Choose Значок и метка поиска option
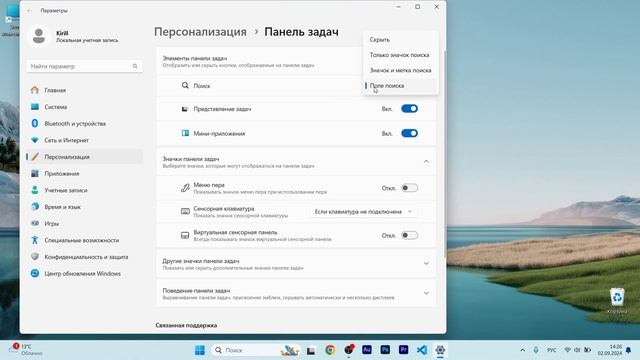This screenshot has height=360, width=640. [400, 71]
